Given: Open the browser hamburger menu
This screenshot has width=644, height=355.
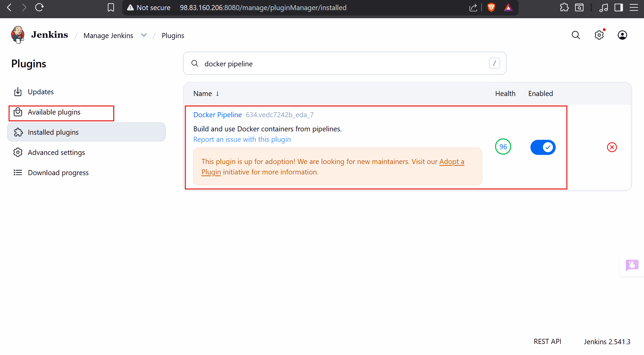Looking at the screenshot, I should pyautogui.click(x=634, y=7).
